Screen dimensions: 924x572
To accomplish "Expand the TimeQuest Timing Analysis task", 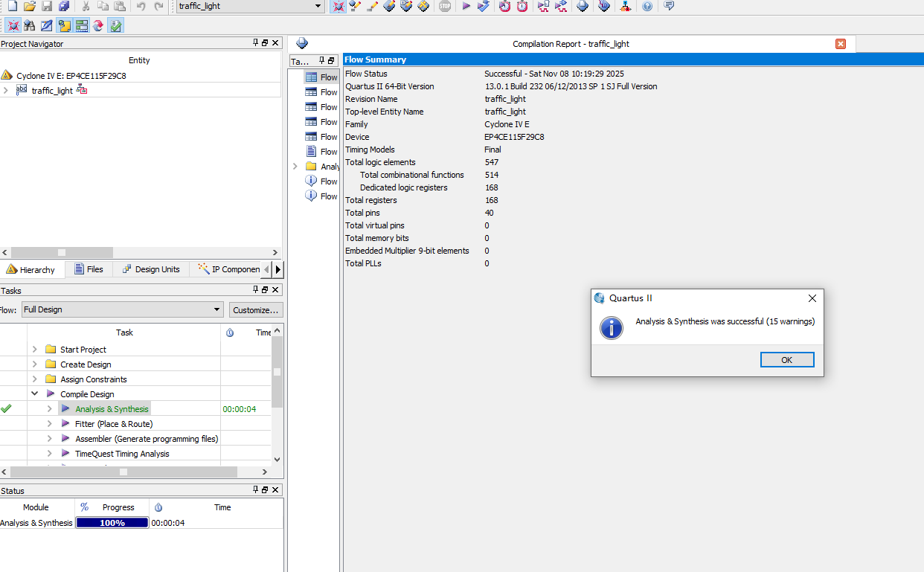I will (49, 453).
